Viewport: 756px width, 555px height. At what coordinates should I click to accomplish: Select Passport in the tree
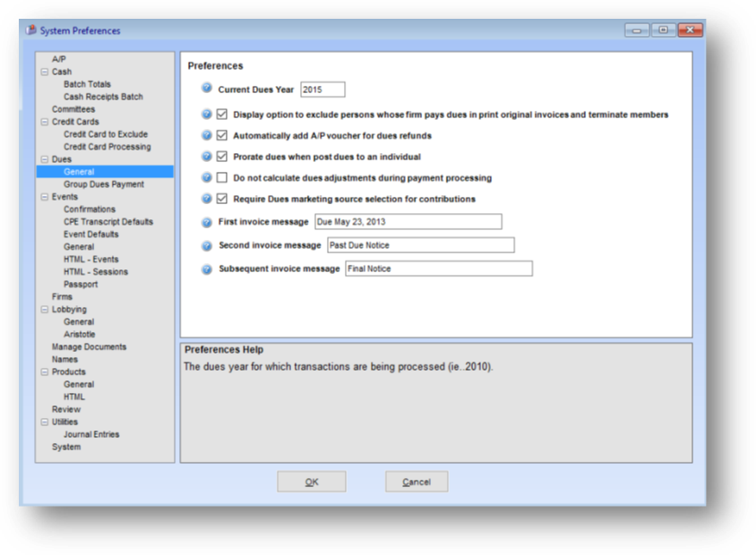tap(81, 285)
